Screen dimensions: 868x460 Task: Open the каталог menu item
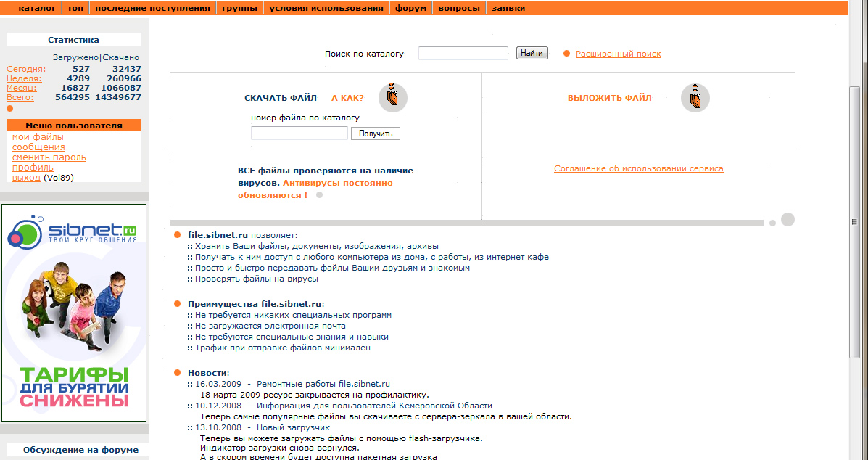pyautogui.click(x=36, y=8)
